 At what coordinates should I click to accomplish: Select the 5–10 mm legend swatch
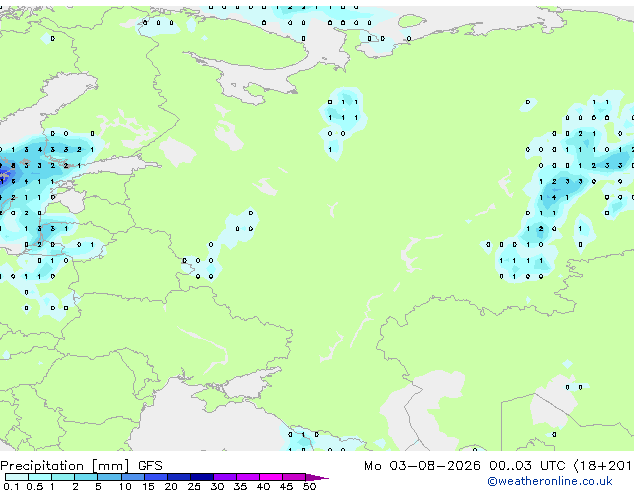[x=109, y=477]
